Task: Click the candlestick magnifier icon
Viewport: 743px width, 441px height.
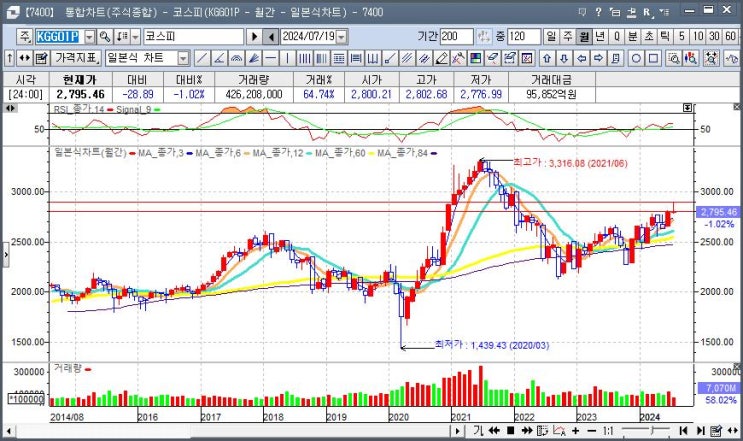Action: [690, 58]
